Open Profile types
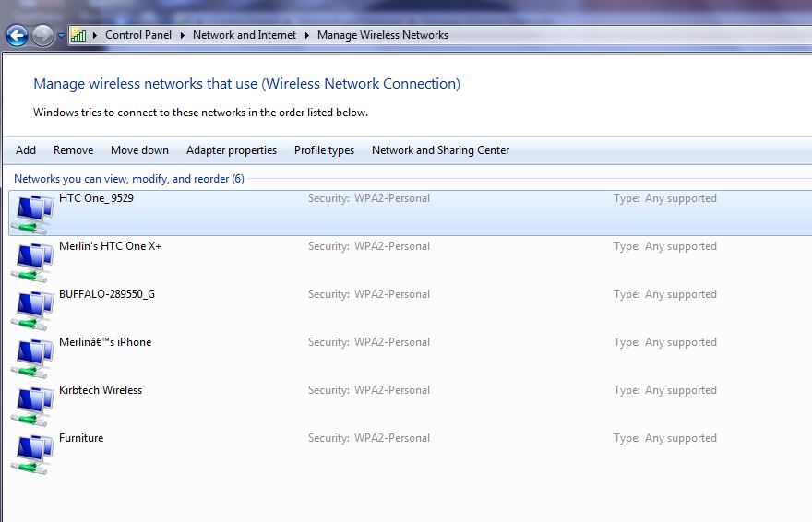 click(x=324, y=150)
